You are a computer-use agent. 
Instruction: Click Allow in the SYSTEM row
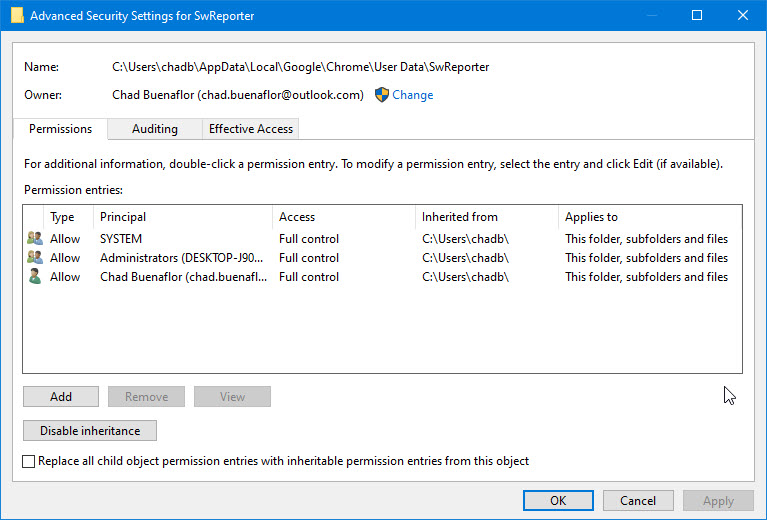pyautogui.click(x=65, y=239)
